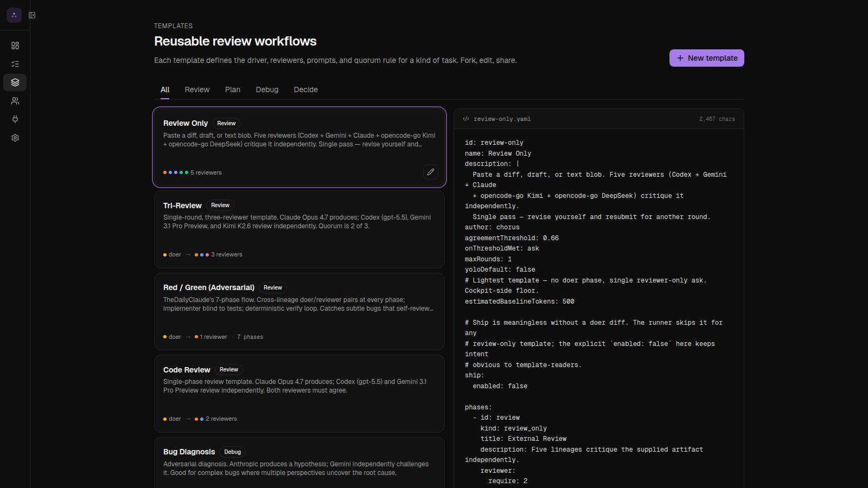Switch to the Decide tab
This screenshot has width=868, height=488.
tap(306, 89)
